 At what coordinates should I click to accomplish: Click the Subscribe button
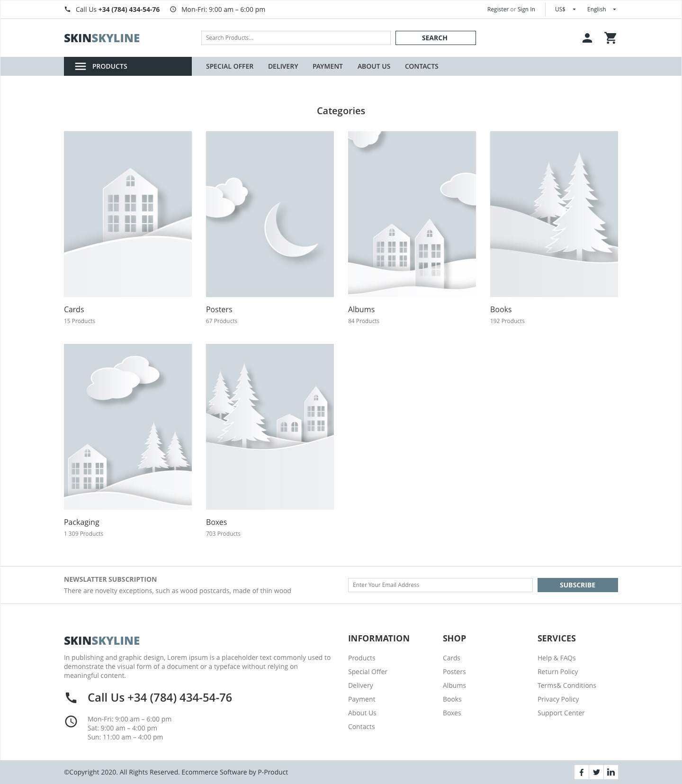578,585
